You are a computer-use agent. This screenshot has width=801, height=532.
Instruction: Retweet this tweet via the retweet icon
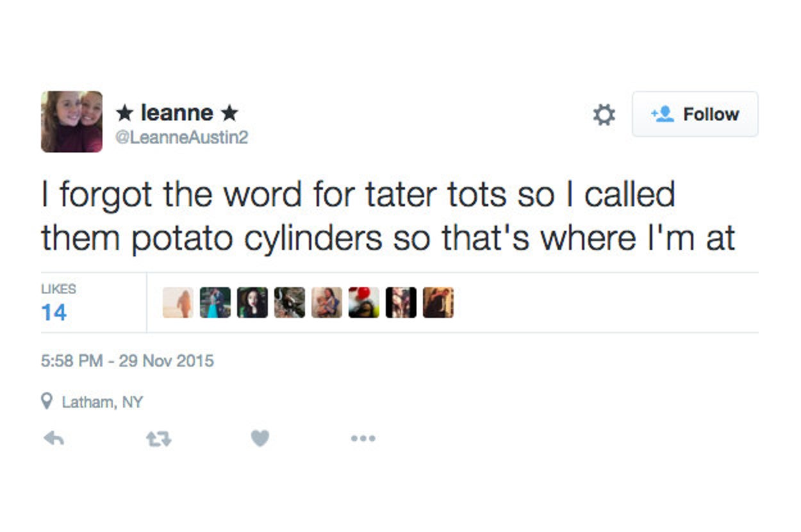click(158, 438)
